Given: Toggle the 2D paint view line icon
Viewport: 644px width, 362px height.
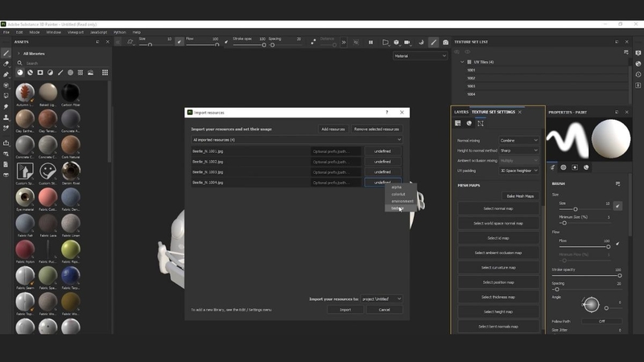Looking at the screenshot, I should coord(433,42).
